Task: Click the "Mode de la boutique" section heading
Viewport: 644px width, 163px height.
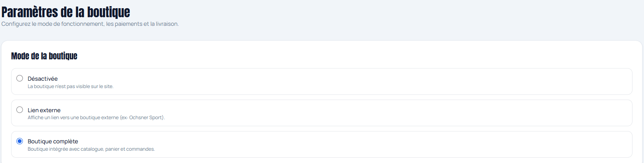Action: (x=44, y=56)
